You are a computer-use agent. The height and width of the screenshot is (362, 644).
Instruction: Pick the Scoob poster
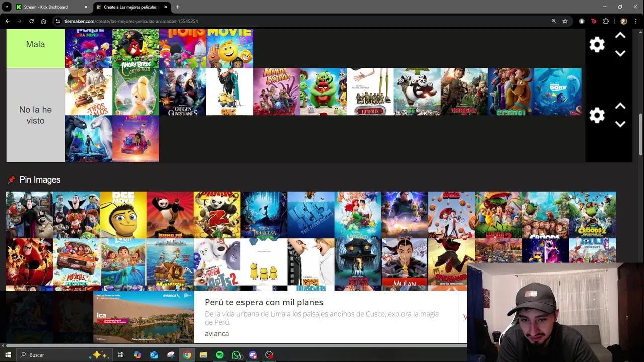tap(511, 92)
